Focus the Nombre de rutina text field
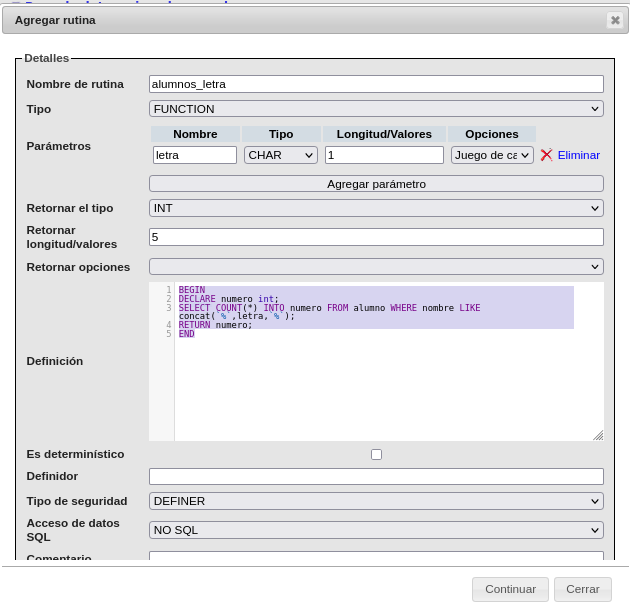The image size is (630, 610). click(x=376, y=84)
